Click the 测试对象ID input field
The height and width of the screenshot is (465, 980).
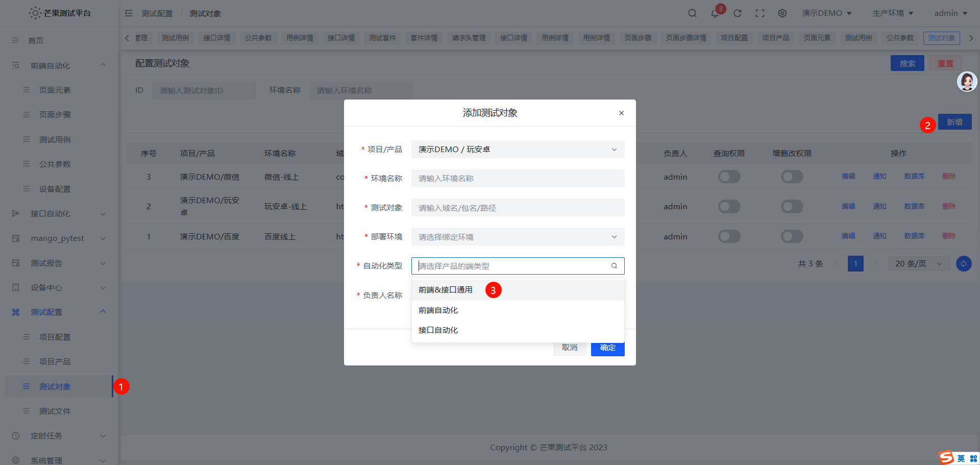coord(204,90)
